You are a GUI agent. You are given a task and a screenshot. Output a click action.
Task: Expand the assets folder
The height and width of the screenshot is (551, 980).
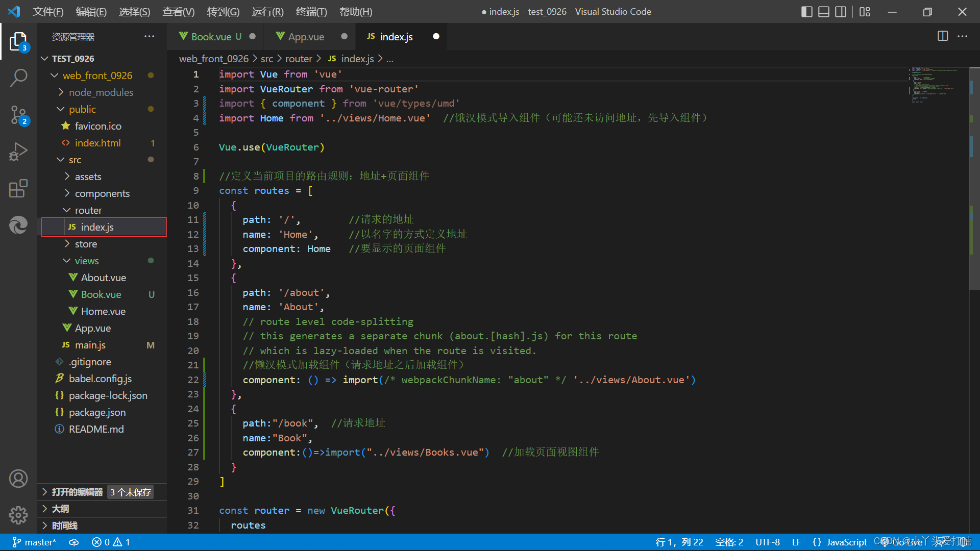pyautogui.click(x=67, y=177)
